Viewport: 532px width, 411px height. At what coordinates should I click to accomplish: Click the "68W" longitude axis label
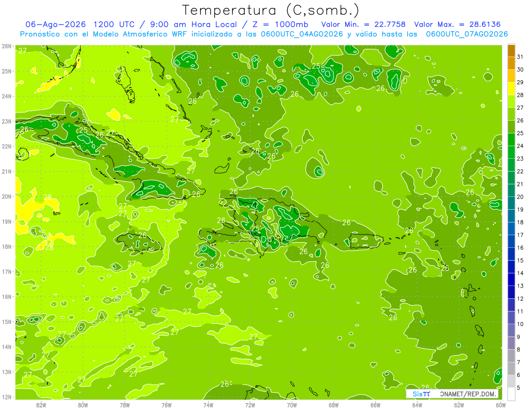(333, 405)
